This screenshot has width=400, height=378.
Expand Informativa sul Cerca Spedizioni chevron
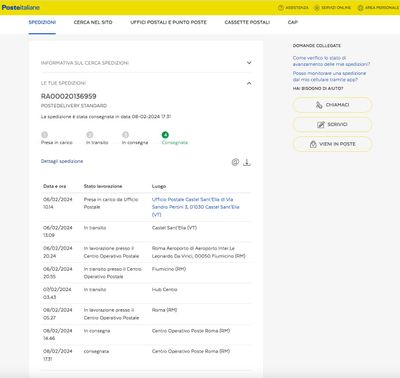tap(249, 63)
